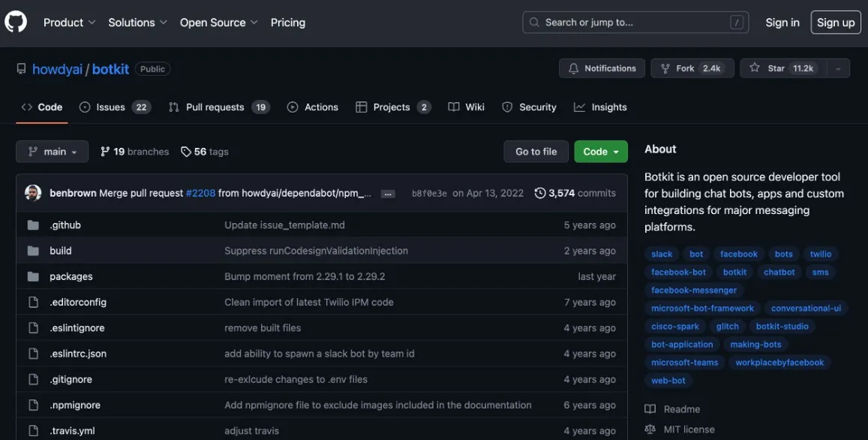Click benbrown's avatar thumbnail
The image size is (868, 440).
(33, 193)
